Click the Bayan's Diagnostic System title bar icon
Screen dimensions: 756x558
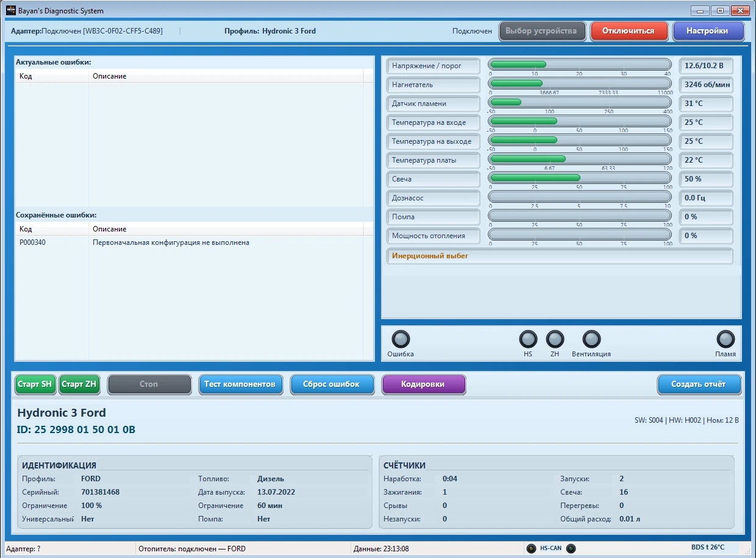10,10
